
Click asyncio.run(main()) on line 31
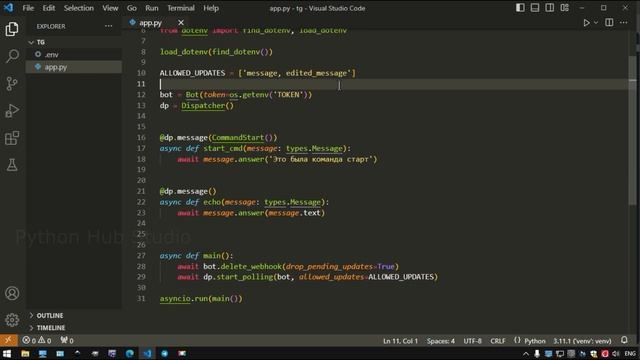(x=201, y=298)
